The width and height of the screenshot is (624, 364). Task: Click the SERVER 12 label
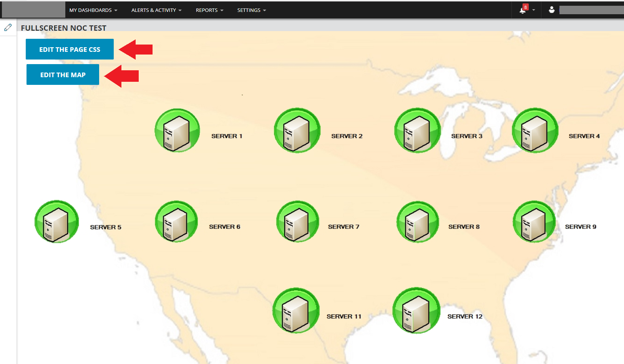465,317
